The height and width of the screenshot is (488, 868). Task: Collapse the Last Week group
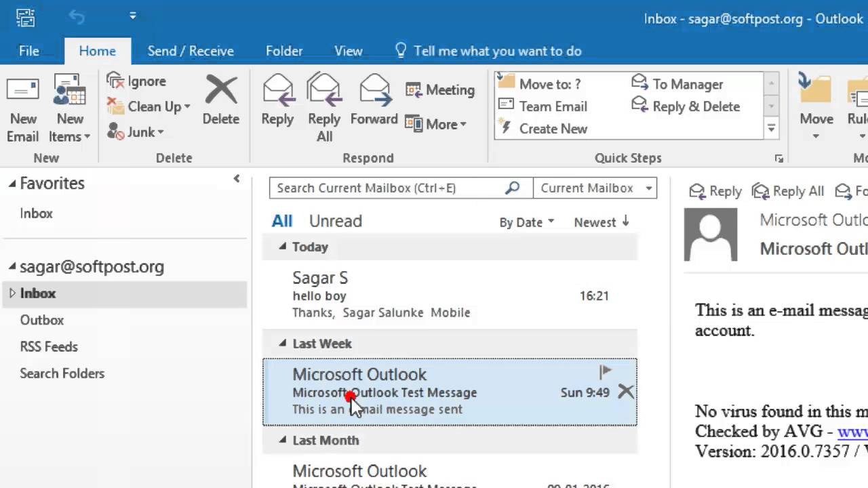tap(282, 344)
